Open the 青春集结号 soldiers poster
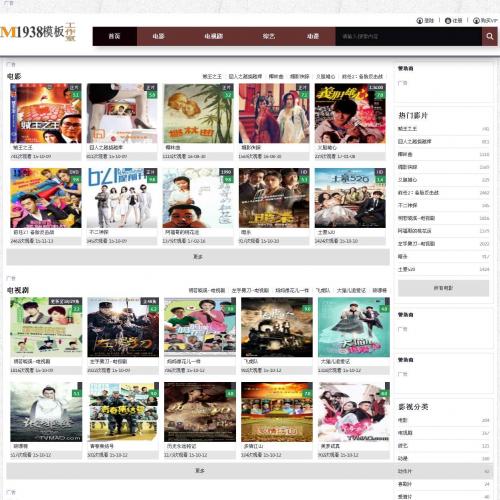The height and width of the screenshot is (500, 500). (123, 412)
